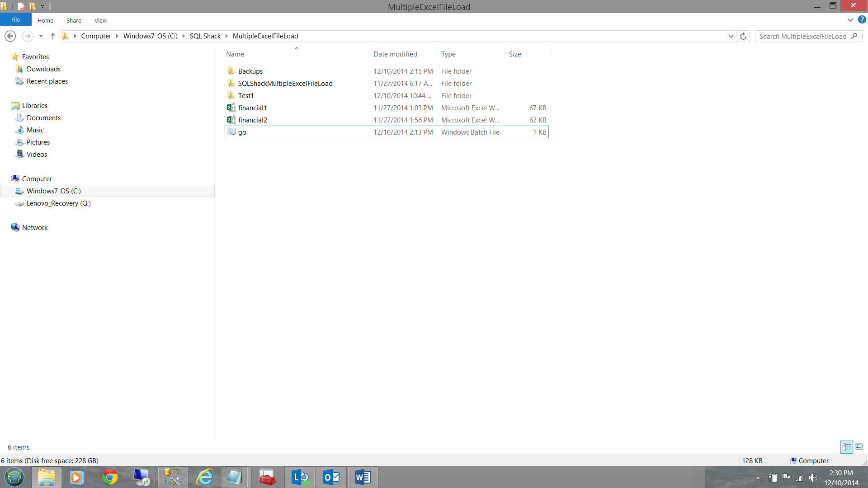Open the recent locations dropdown arrow
This screenshot has width=868, height=488.
click(41, 36)
